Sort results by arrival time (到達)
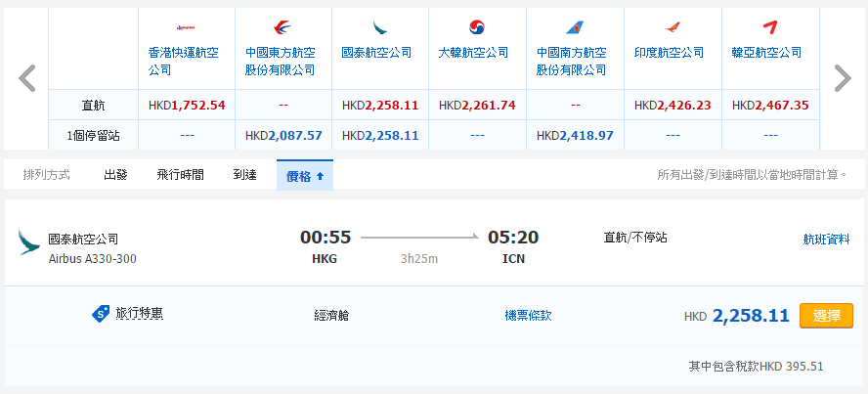 click(x=244, y=175)
